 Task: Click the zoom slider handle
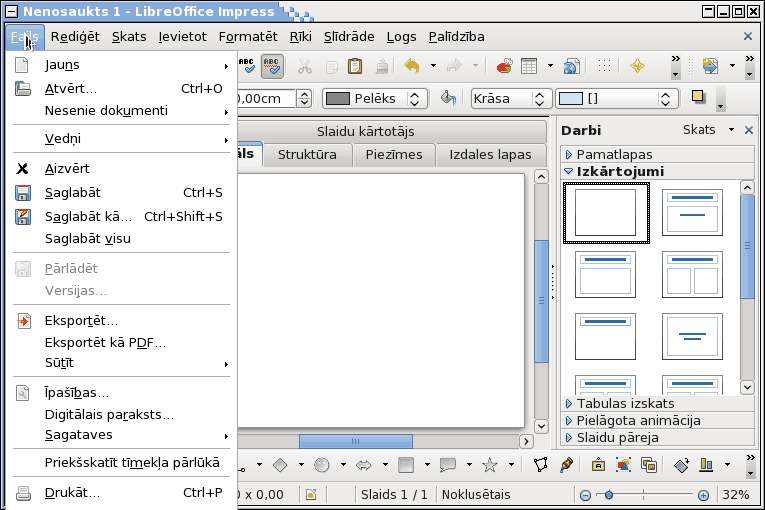click(x=608, y=495)
